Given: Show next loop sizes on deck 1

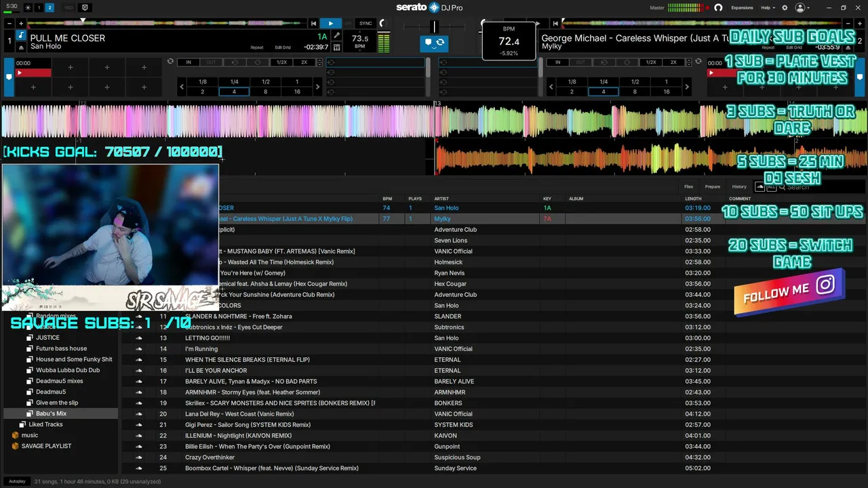Looking at the screenshot, I should pyautogui.click(x=317, y=87).
